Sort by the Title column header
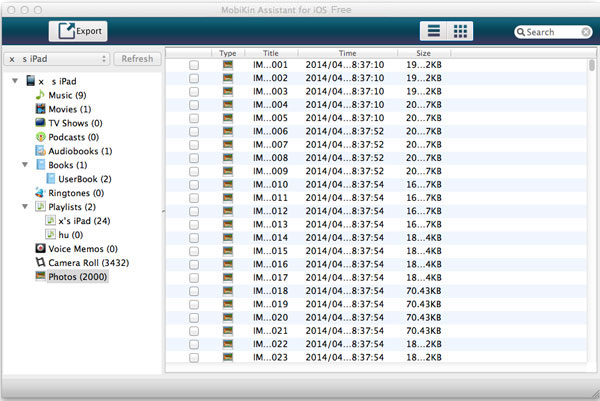The height and width of the screenshot is (401, 600). click(271, 52)
